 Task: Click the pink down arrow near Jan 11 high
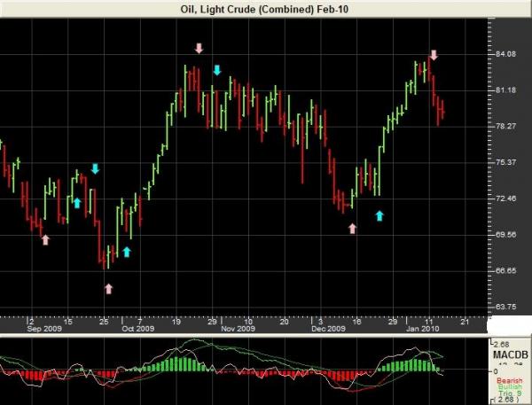click(x=434, y=55)
